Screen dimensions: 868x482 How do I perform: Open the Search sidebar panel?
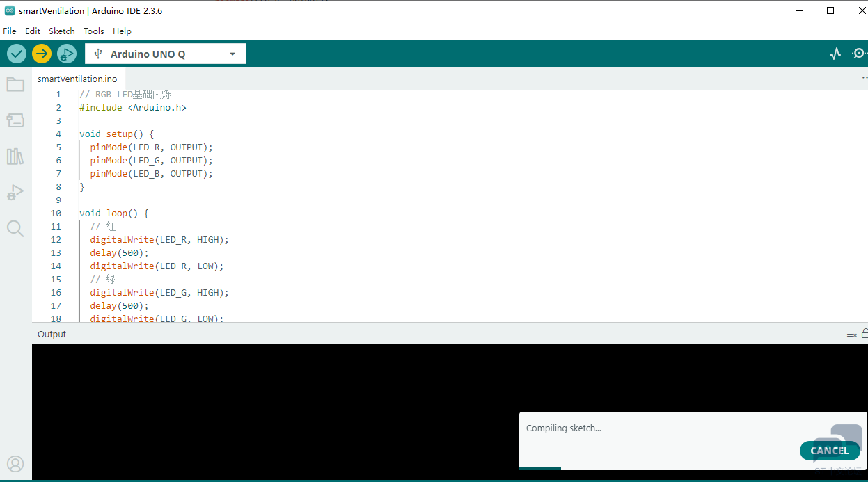[x=15, y=228]
